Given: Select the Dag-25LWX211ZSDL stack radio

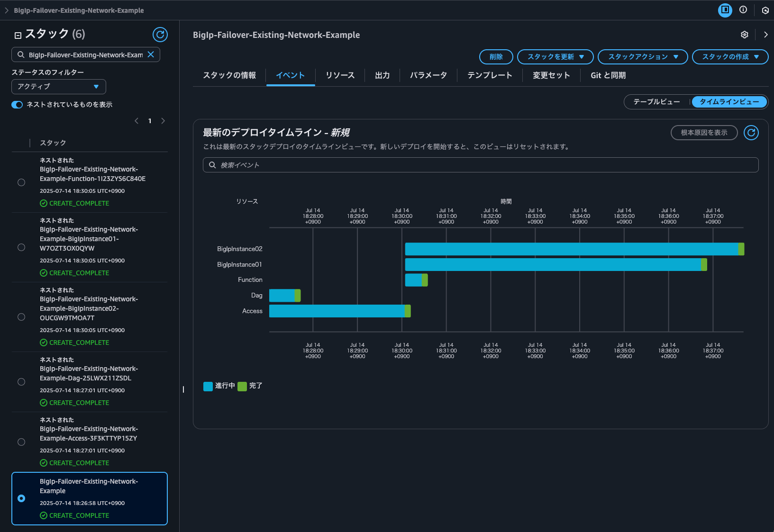Looking at the screenshot, I should (21, 382).
